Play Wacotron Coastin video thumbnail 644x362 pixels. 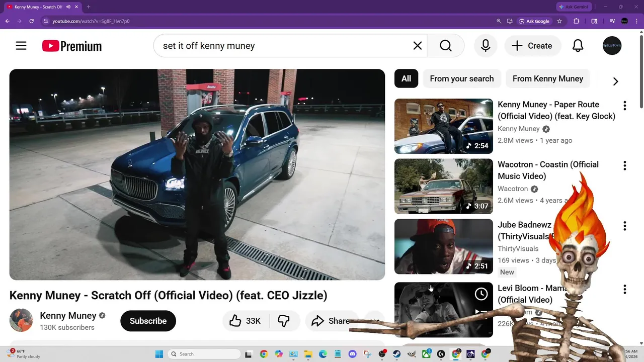click(443, 186)
